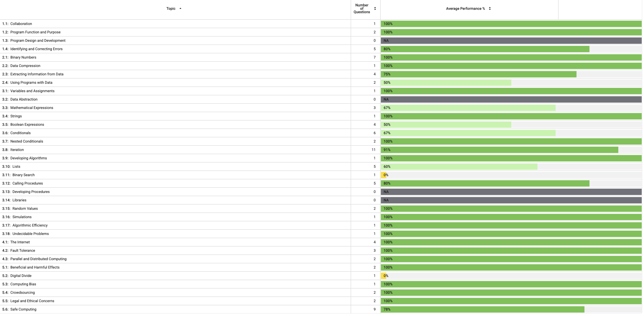Viewport: 644px width, 316px height.
Task: Click the question count 11 for Iteration
Action: [373, 150]
